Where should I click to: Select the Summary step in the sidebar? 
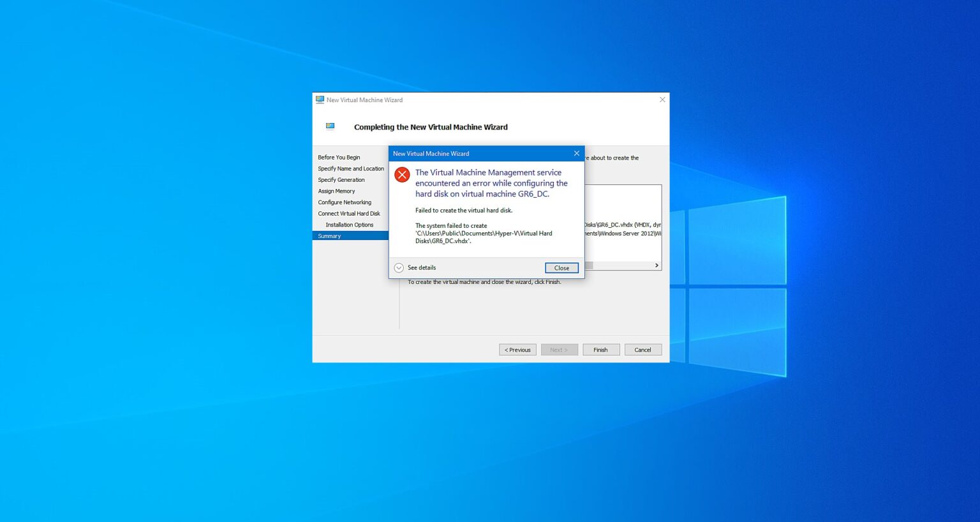[329, 235]
